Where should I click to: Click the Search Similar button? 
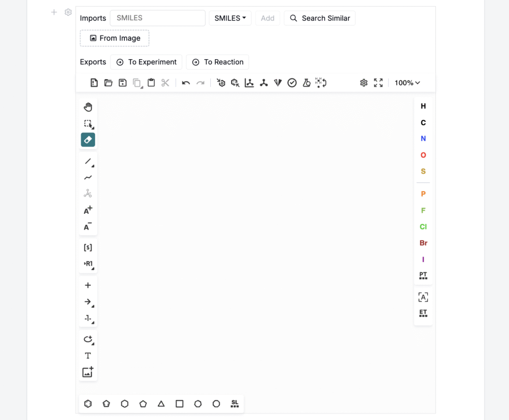[320, 18]
